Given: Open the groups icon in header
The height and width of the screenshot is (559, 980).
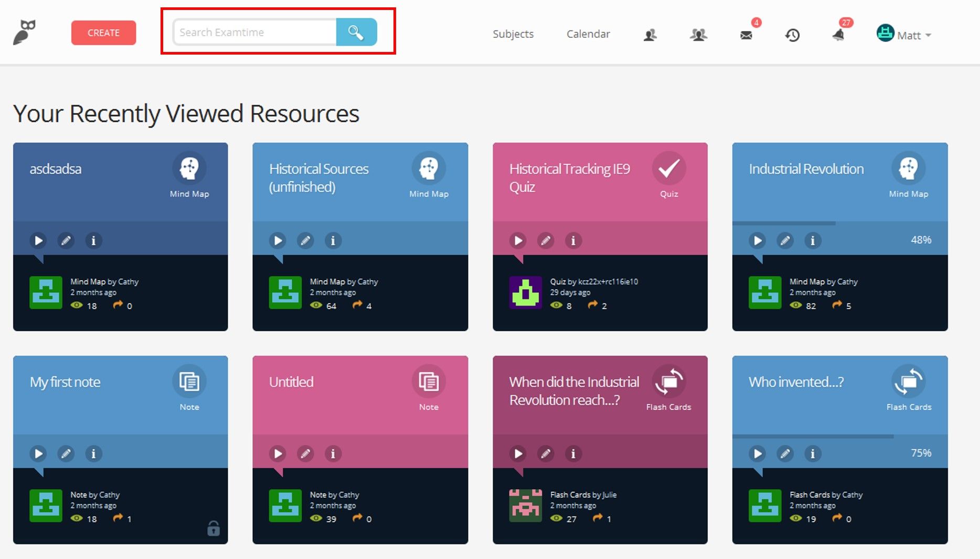Looking at the screenshot, I should pos(698,35).
